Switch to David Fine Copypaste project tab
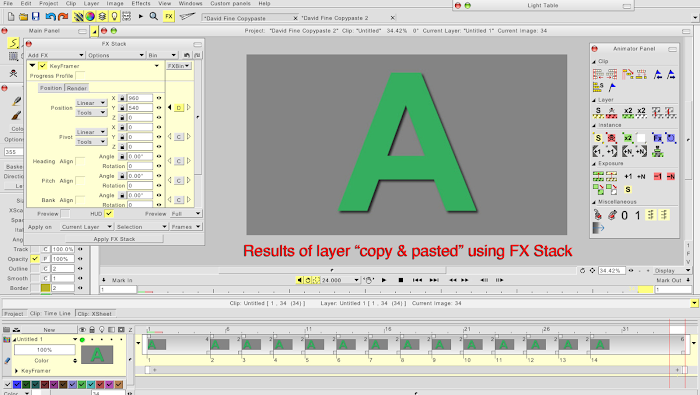Screen dimensions: 700x395 click(250, 18)
